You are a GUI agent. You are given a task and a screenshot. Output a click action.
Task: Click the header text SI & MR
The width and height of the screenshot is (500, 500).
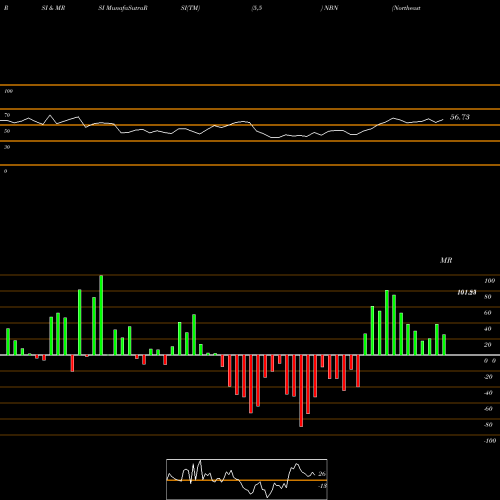(53, 8)
